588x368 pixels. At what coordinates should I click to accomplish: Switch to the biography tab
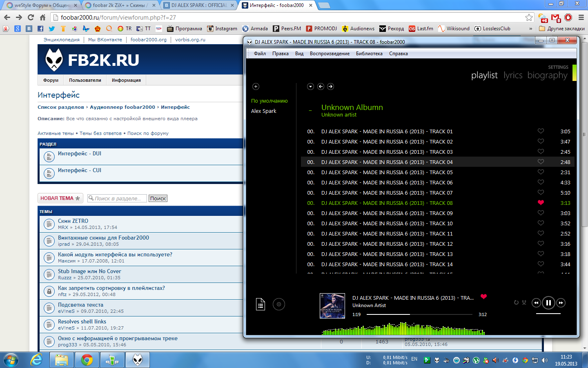click(547, 75)
